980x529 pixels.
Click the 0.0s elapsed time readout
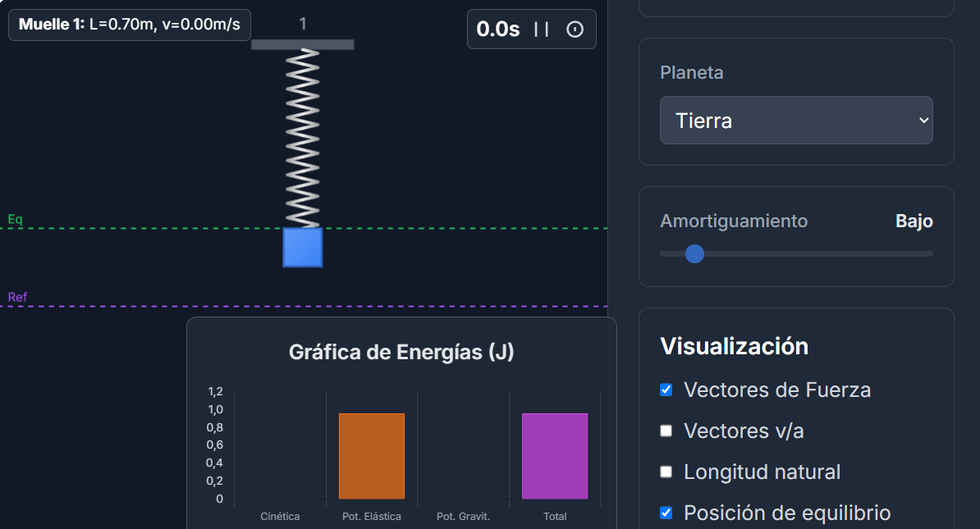498,30
